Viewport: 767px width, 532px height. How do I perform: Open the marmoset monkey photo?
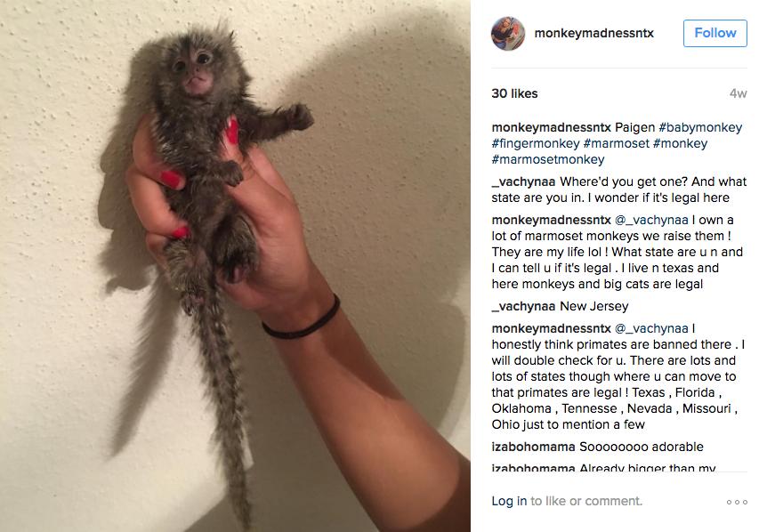235,266
